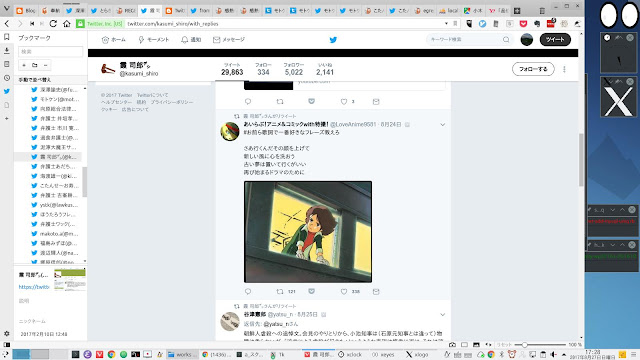Adjust page zoom slider in status bar

coord(540,345)
